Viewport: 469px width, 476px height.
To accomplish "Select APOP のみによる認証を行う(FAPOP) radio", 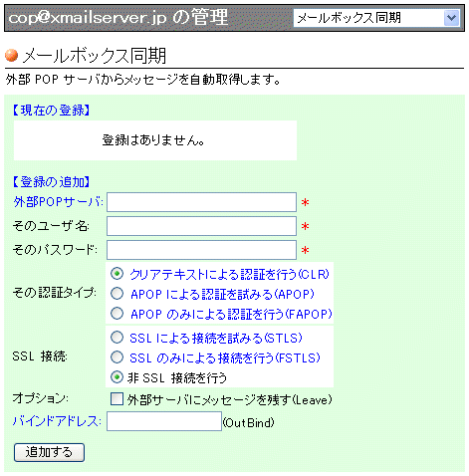I will [117, 314].
